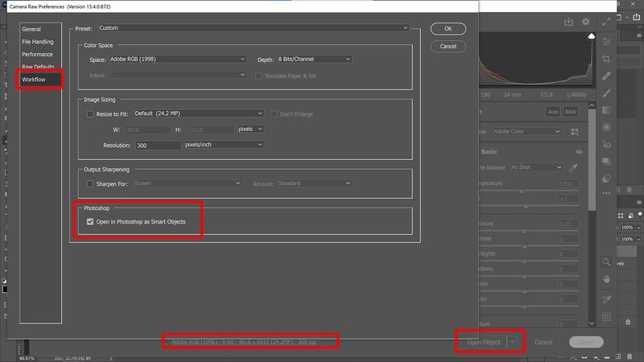Viewport: 644px width, 362px height.
Task: Open the Depth 8 Bits/Channel dropdown
Action: 315,59
